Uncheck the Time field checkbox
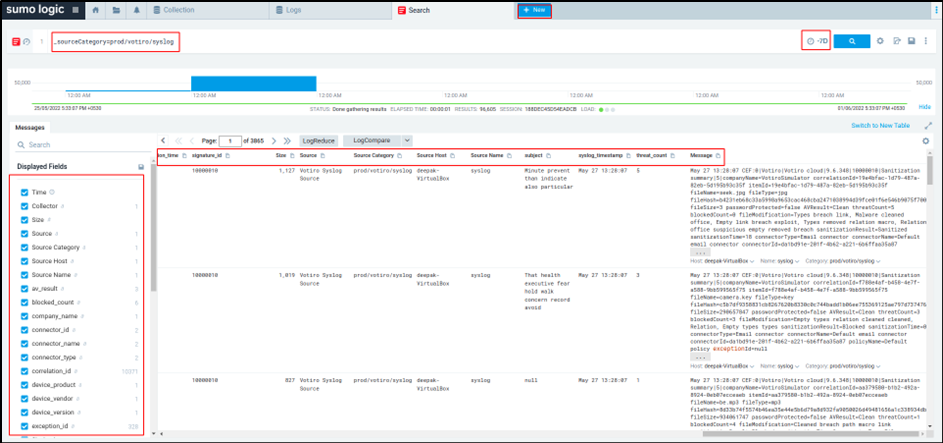Image resolution: width=943 pixels, height=443 pixels. pyautogui.click(x=25, y=192)
